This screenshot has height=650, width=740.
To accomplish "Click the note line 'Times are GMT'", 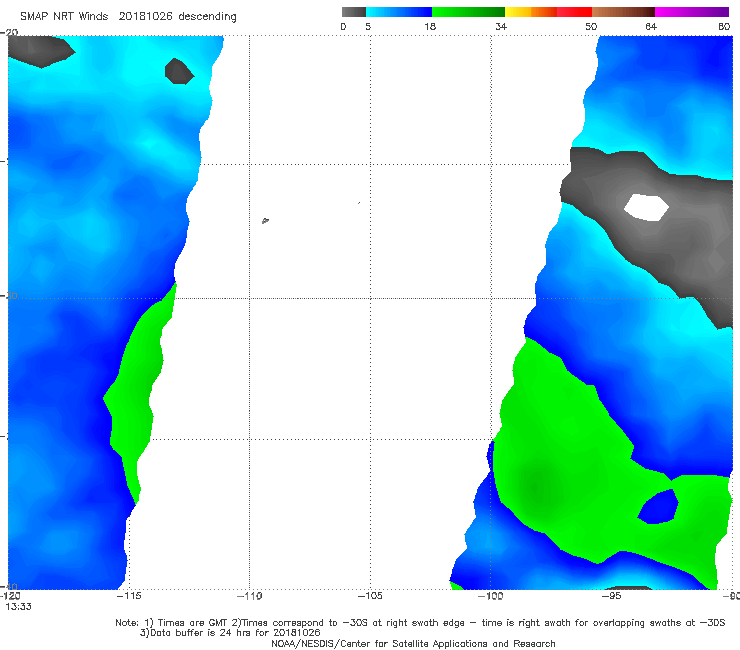I will click(193, 623).
